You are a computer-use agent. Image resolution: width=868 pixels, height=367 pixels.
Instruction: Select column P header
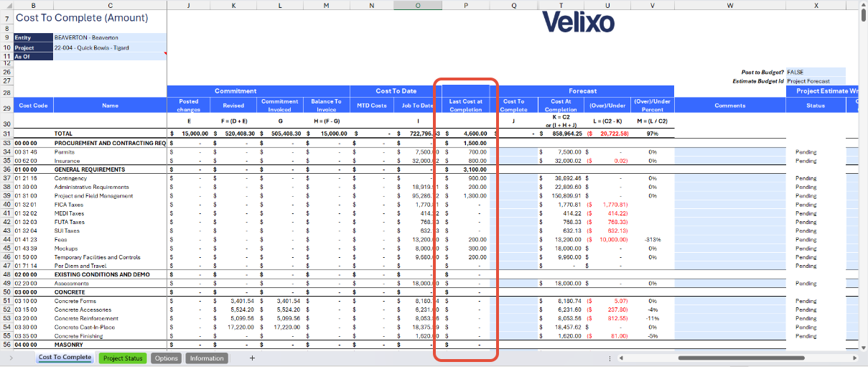pos(466,5)
